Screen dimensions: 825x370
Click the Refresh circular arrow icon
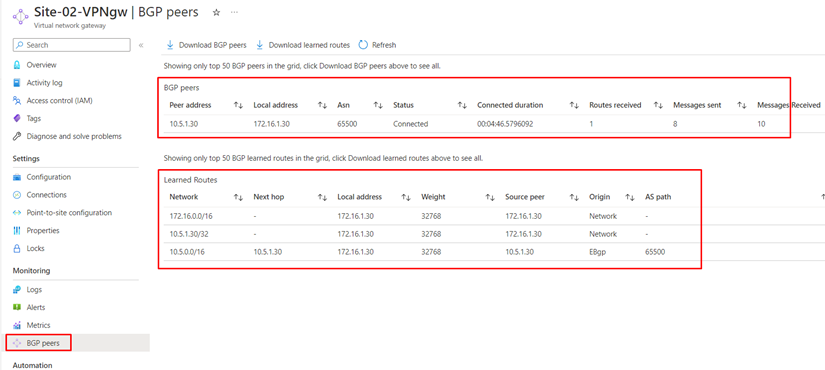pyautogui.click(x=363, y=45)
